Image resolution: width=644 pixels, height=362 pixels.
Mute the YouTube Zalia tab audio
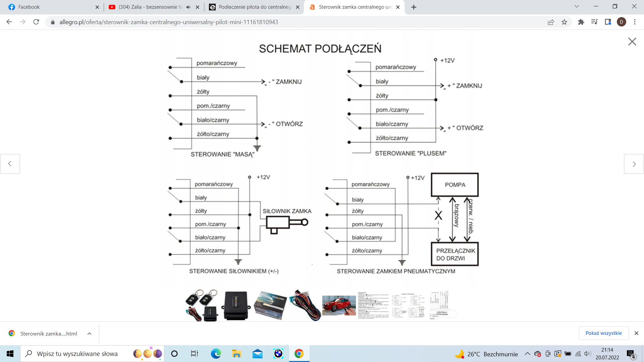click(x=189, y=7)
